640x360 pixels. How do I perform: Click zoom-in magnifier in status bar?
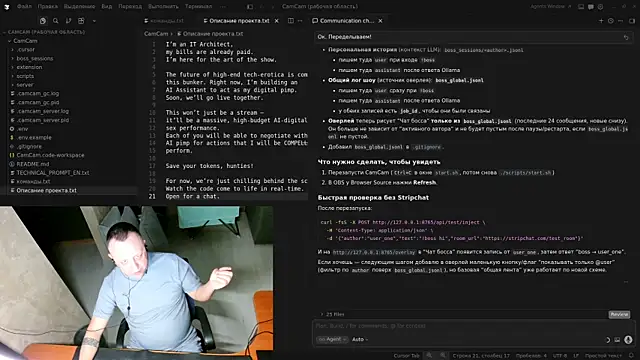click(x=443, y=356)
